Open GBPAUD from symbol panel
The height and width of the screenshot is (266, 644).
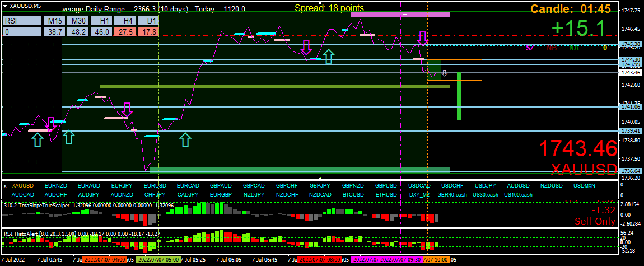[221, 186]
